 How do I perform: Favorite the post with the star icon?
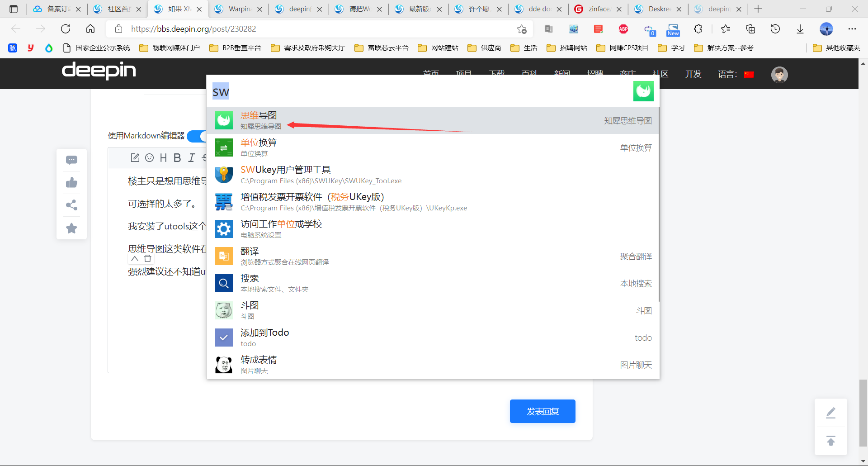point(71,228)
